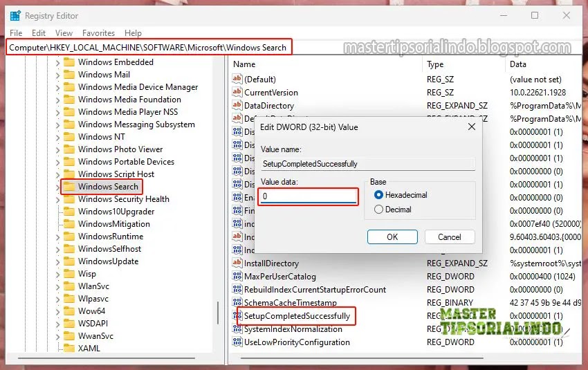Confirm the DWORD edit with OK
The image size is (588, 370).
click(x=392, y=237)
